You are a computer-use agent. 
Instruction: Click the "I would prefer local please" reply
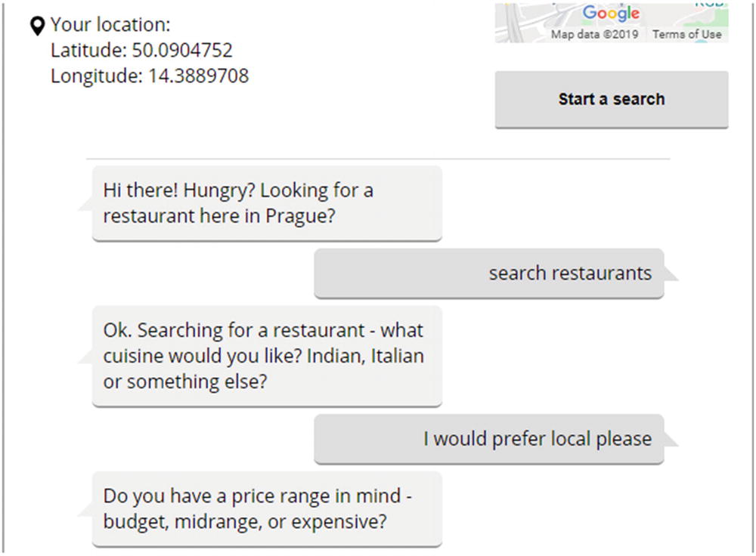(x=537, y=439)
